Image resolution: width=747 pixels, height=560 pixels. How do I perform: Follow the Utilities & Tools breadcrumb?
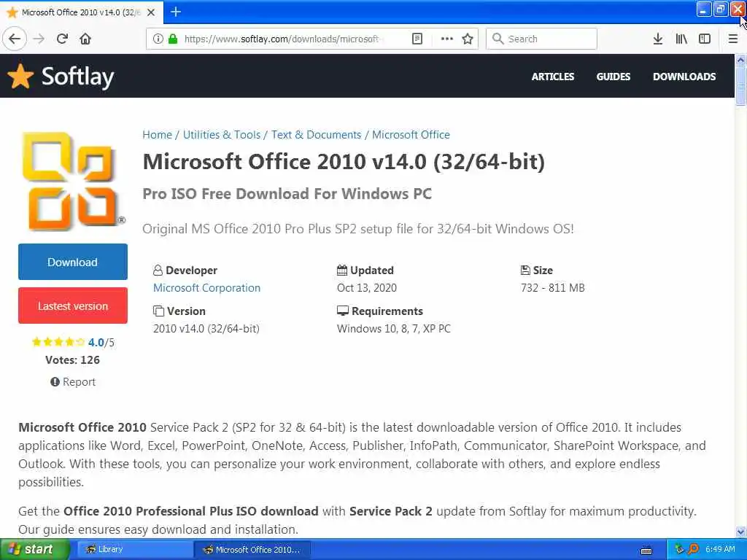tap(222, 135)
